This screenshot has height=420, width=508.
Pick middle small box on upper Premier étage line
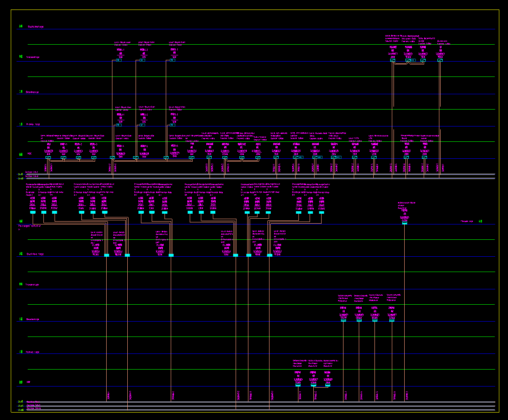143,125
